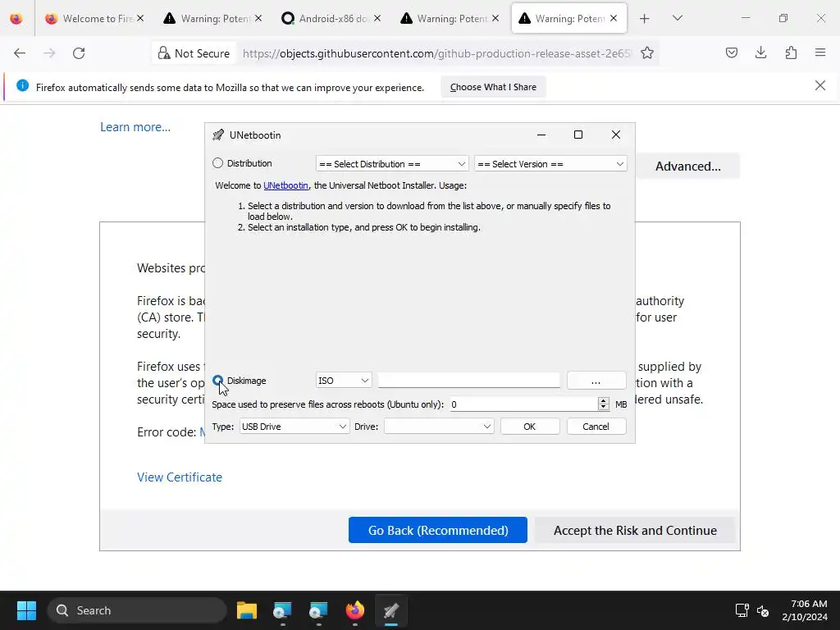Click the taskbar Search box

click(x=137, y=610)
